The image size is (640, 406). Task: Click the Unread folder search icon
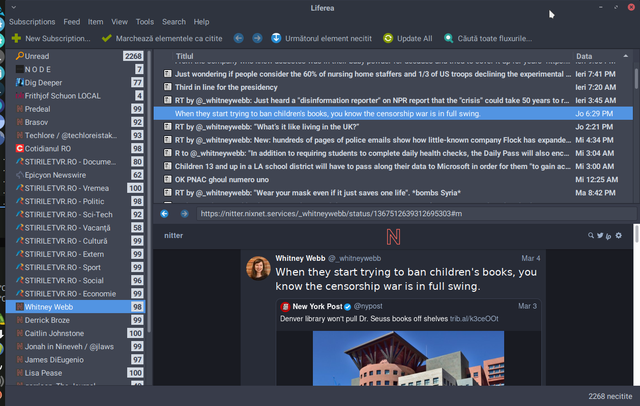20,56
